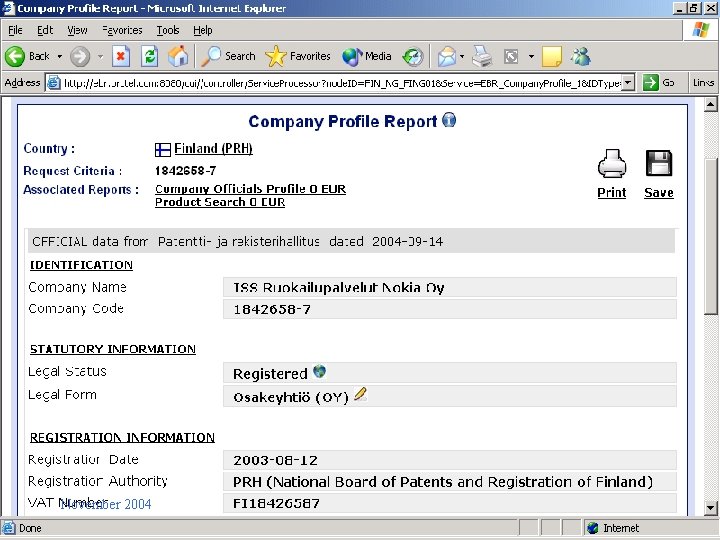Open the File menu
This screenshot has height=540, width=720.
(15, 30)
